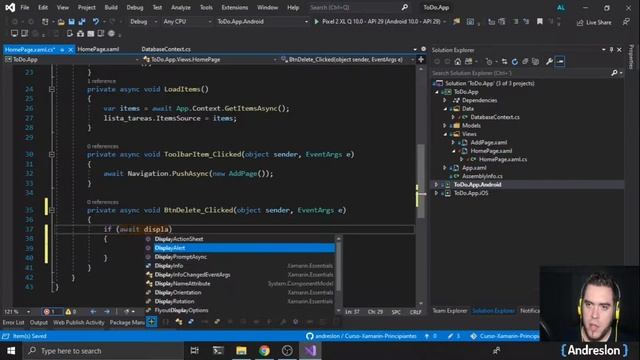
Task: Switch to the DatabaseContext.cs tab
Action: pos(166,49)
